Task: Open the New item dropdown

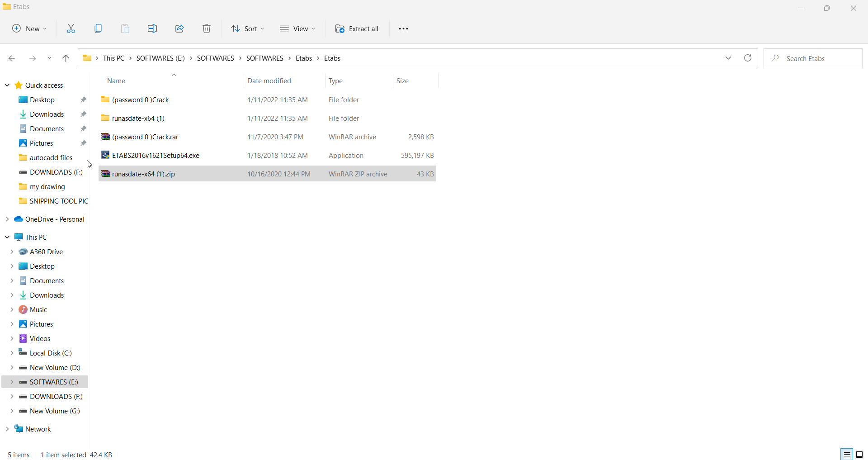Action: (x=29, y=28)
